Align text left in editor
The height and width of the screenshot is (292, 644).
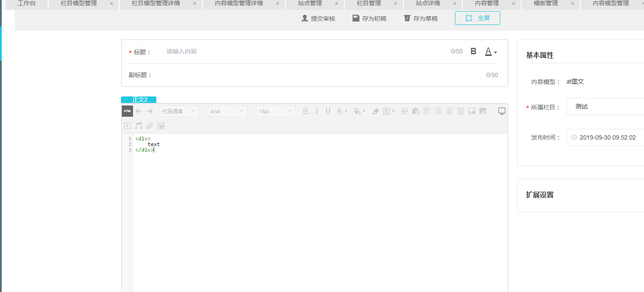(x=427, y=111)
